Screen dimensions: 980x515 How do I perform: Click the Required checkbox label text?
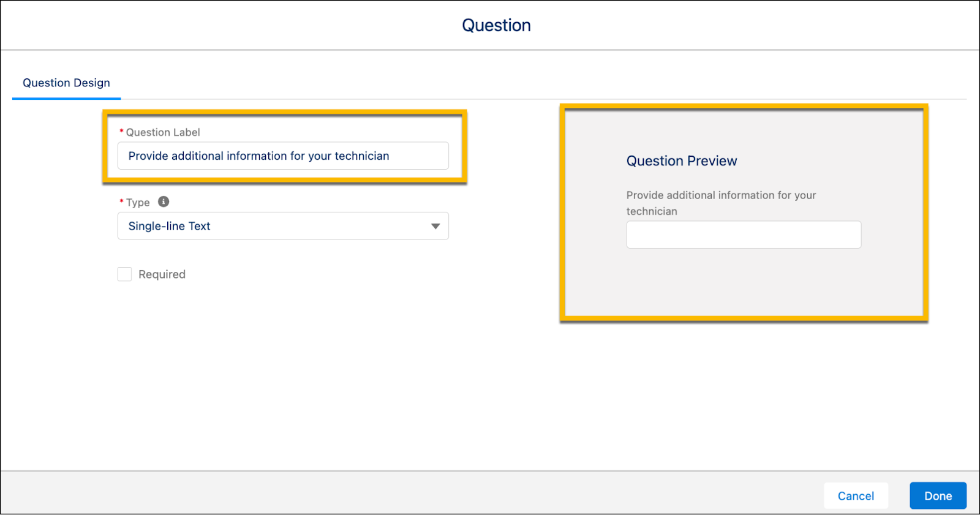pos(162,274)
